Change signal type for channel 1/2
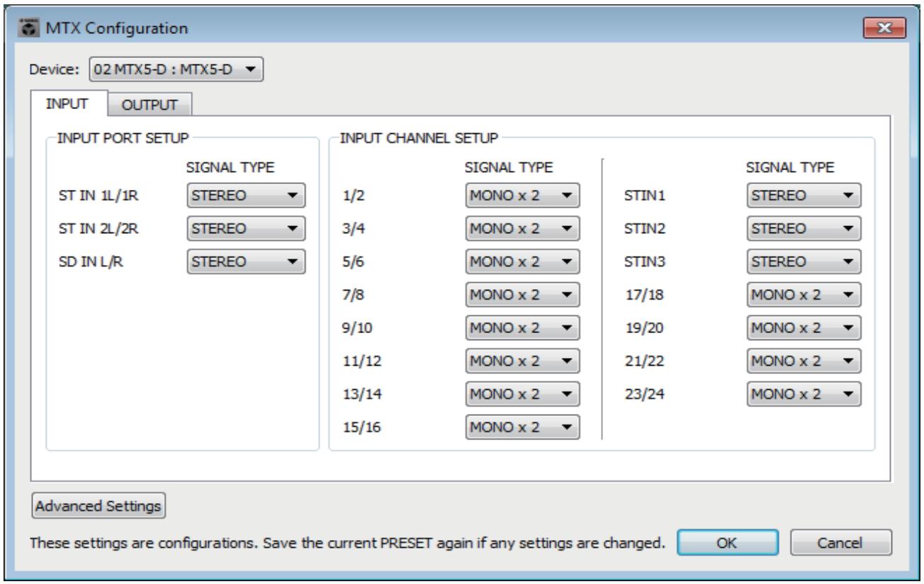 pyautogui.click(x=522, y=196)
